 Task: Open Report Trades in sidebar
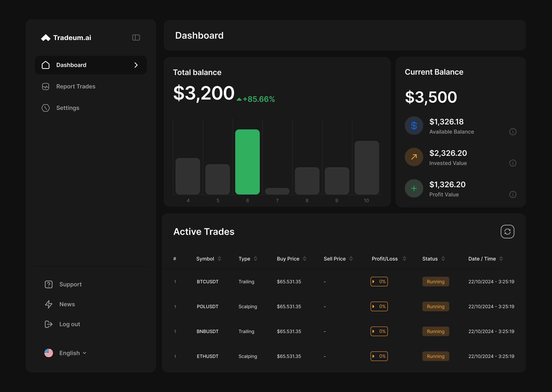click(75, 86)
